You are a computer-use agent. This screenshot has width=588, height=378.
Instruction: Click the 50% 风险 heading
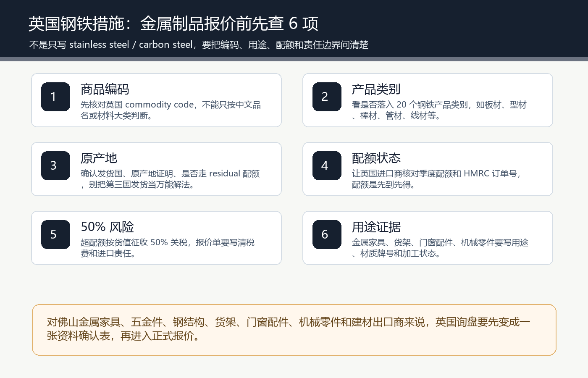tap(107, 227)
